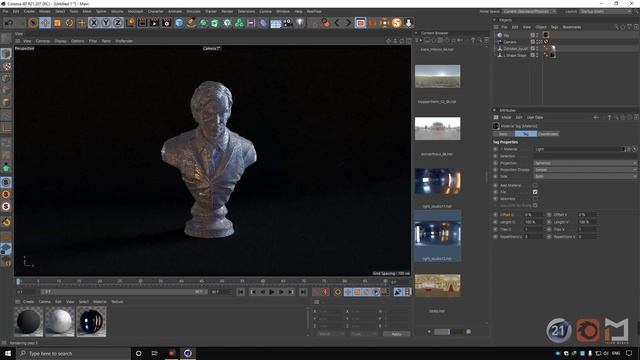The width and height of the screenshot is (640, 360).
Task: Select the Live Selection tool
Action: (x=33, y=23)
